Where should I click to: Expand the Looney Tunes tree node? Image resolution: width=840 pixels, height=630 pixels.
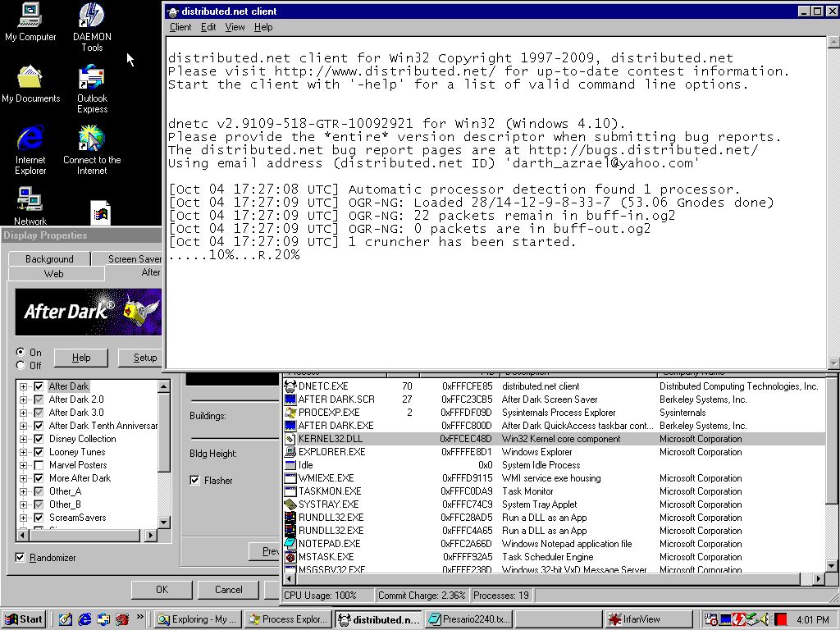pos(23,452)
